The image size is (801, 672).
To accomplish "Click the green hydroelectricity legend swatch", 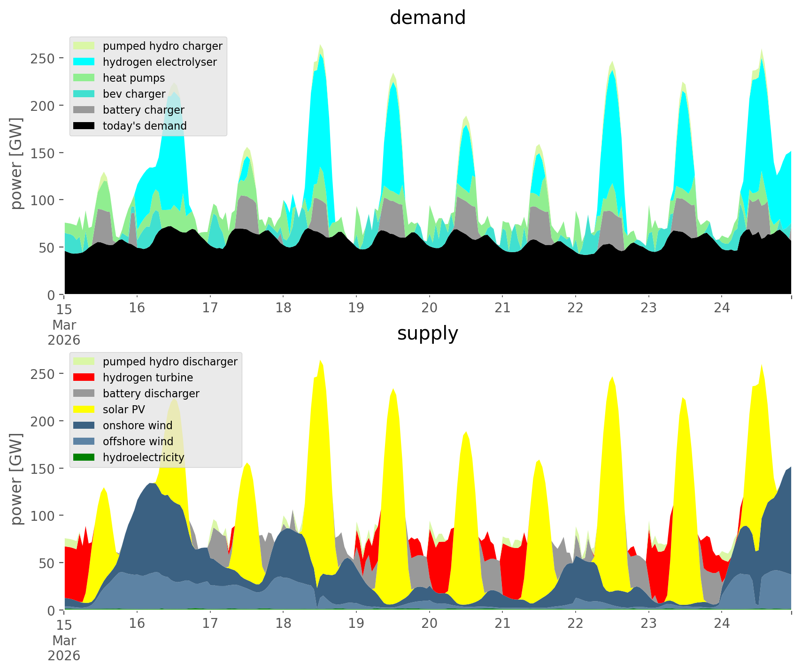I will 85,457.
